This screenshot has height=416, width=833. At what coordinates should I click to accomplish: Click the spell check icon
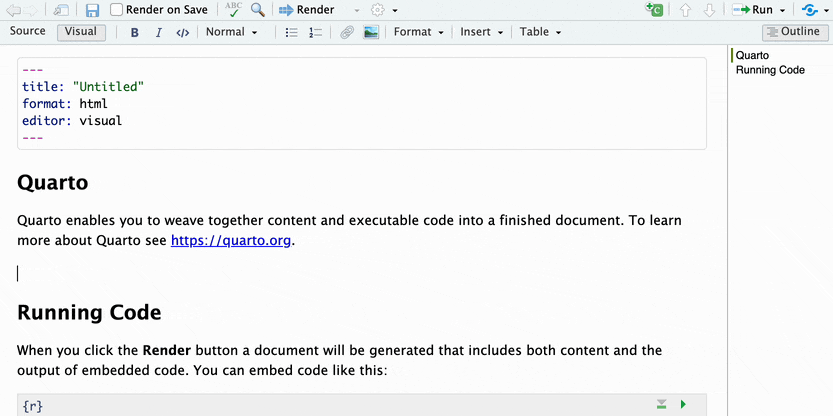[x=233, y=10]
